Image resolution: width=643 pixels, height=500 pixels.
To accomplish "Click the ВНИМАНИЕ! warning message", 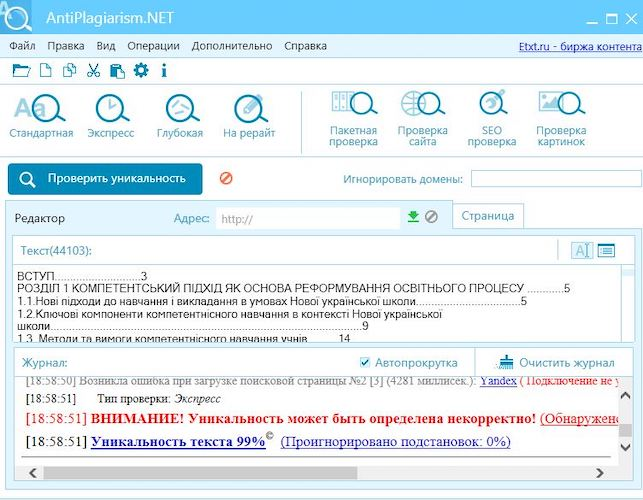I will pyautogui.click(x=314, y=419).
